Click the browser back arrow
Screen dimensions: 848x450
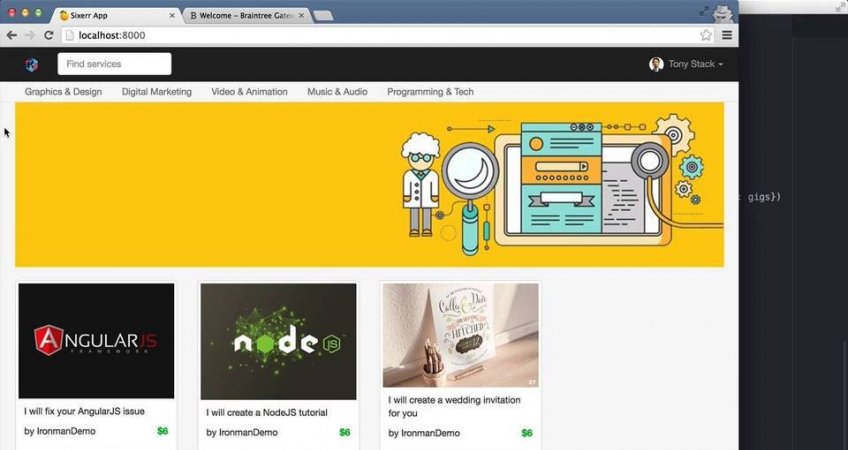[11, 35]
